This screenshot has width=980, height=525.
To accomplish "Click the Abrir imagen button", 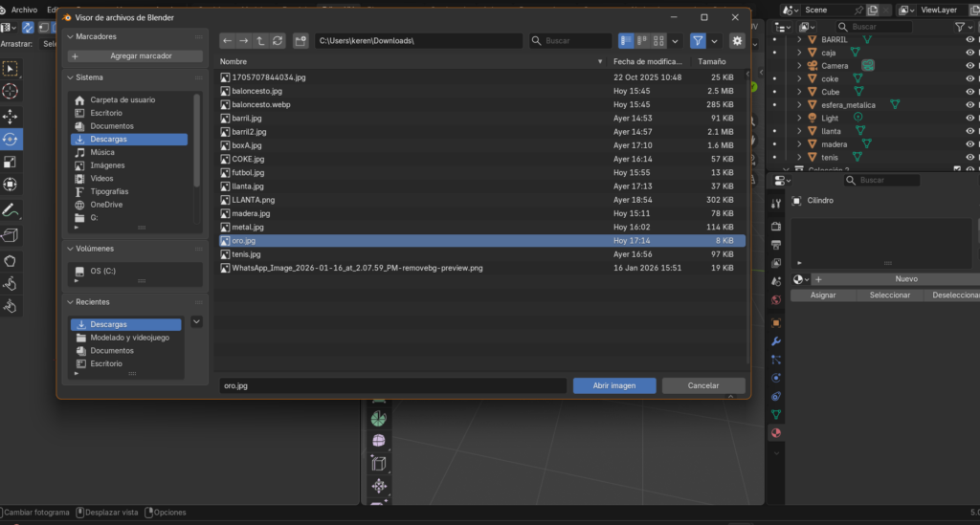I will click(x=614, y=385).
